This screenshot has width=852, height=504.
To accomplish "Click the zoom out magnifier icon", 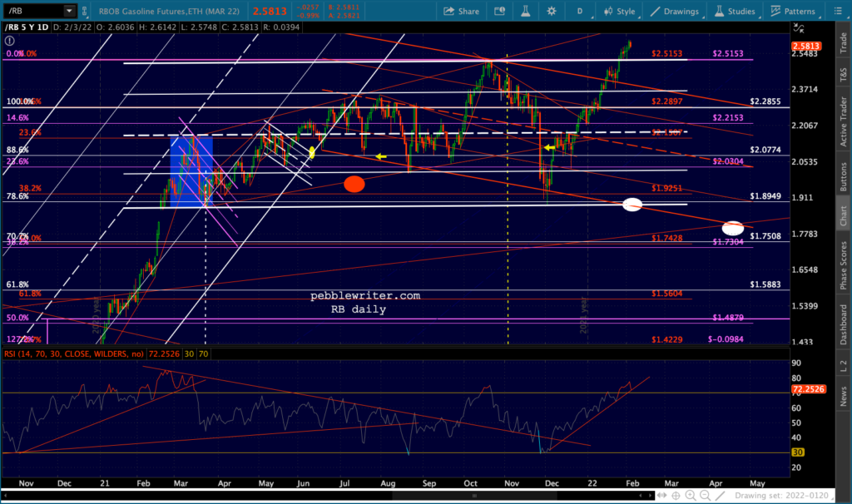I will pos(706,496).
